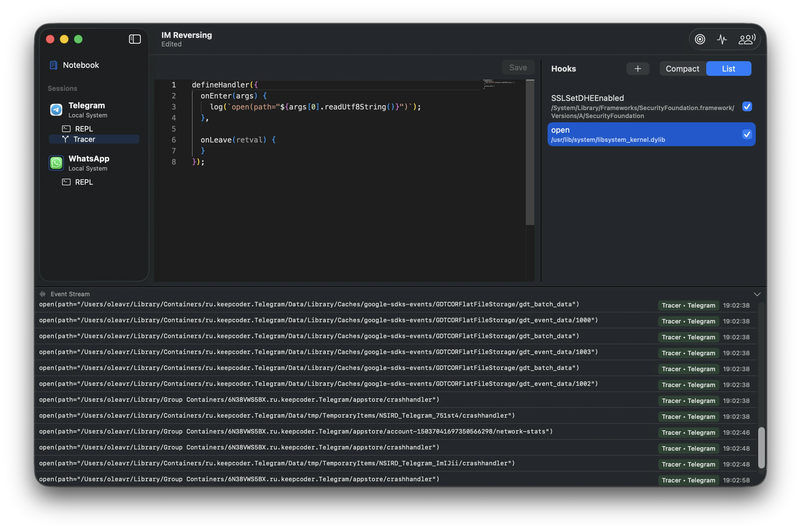Click the Hooks panel heading
801x532 pixels.
click(x=563, y=68)
